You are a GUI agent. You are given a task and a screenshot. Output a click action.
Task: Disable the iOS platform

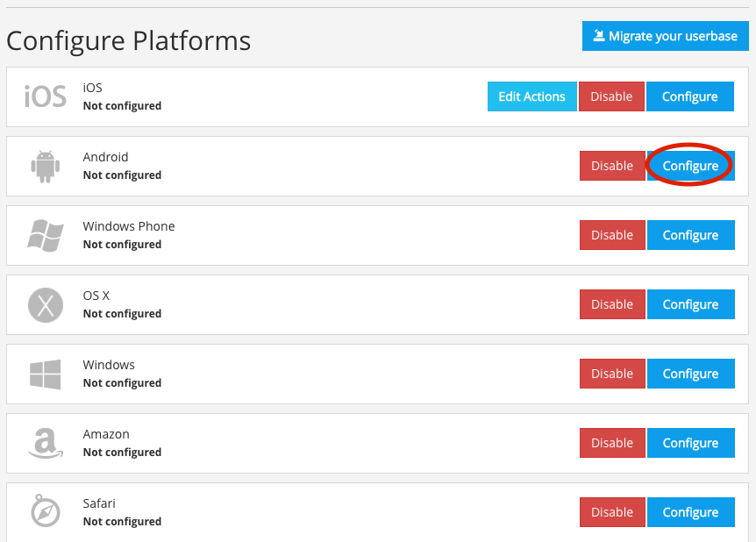coord(611,96)
